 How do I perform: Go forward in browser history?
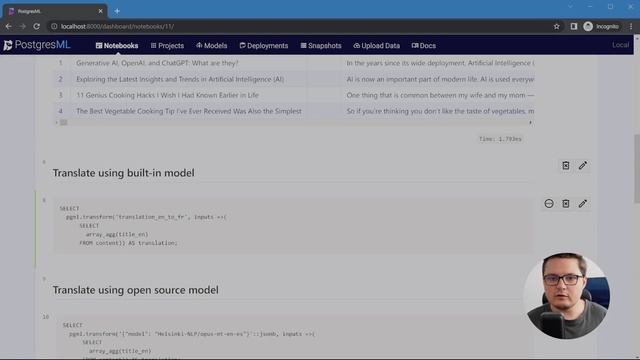click(22, 26)
